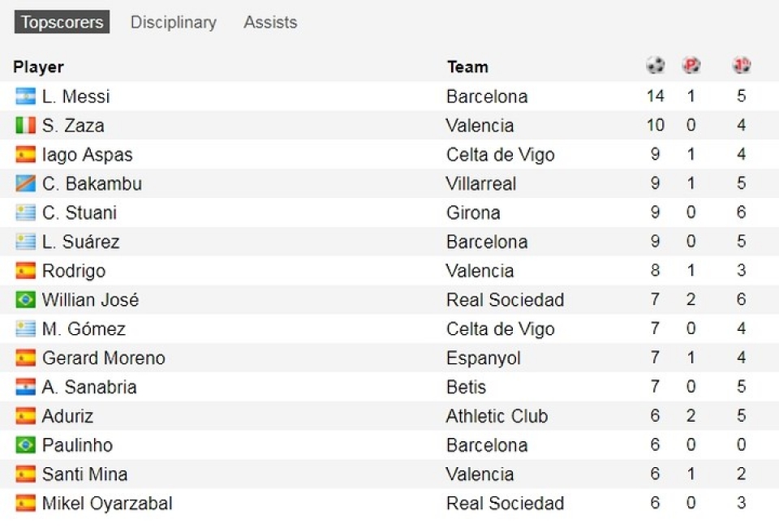Click the goals soccer ball column icon

click(655, 66)
